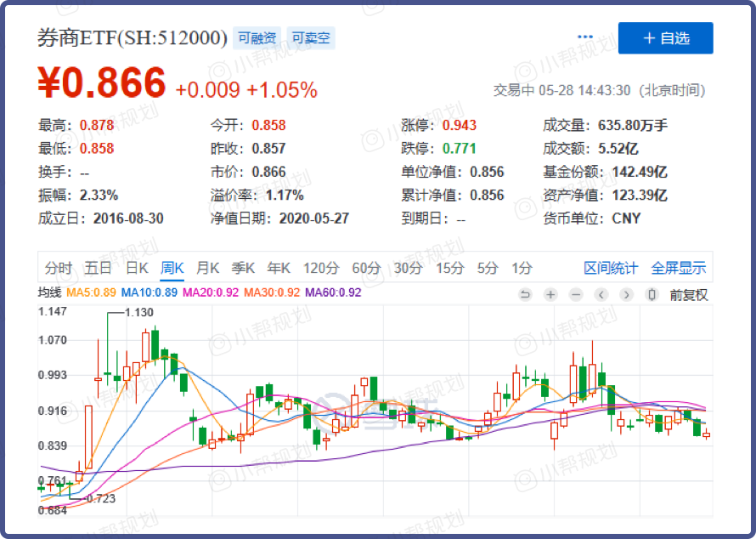This screenshot has width=756, height=539.
Task: Toggle the MA5:0.89 moving average legend
Action: [x=91, y=292]
